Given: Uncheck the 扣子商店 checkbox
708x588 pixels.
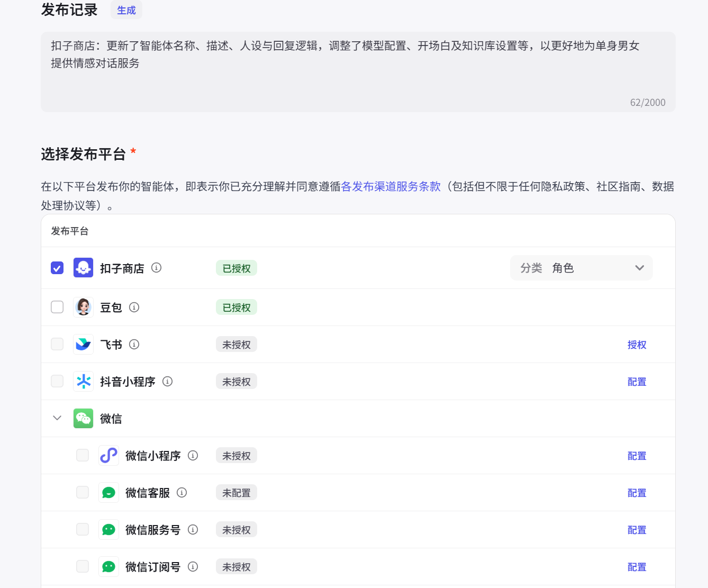Looking at the screenshot, I should pos(57,268).
